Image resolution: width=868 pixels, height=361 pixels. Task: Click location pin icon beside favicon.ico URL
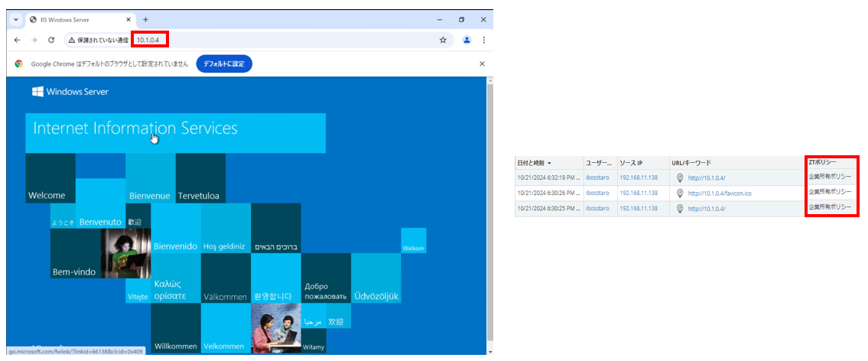click(681, 194)
